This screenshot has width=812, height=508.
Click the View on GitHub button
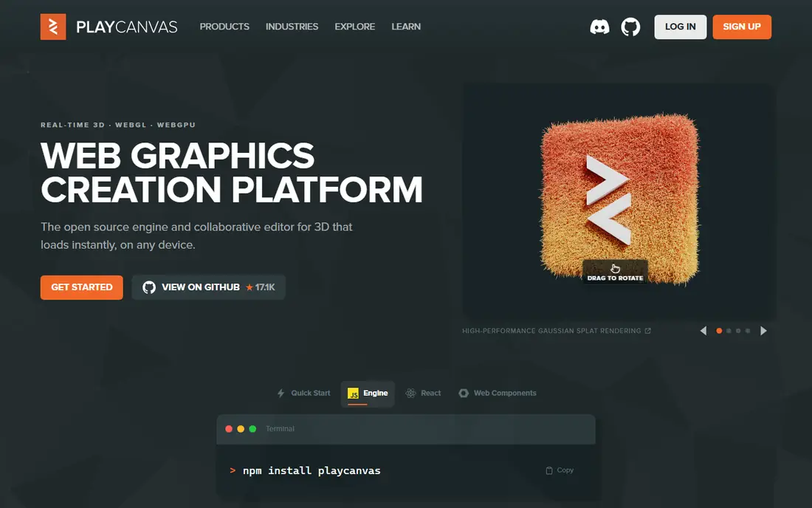pyautogui.click(x=209, y=287)
